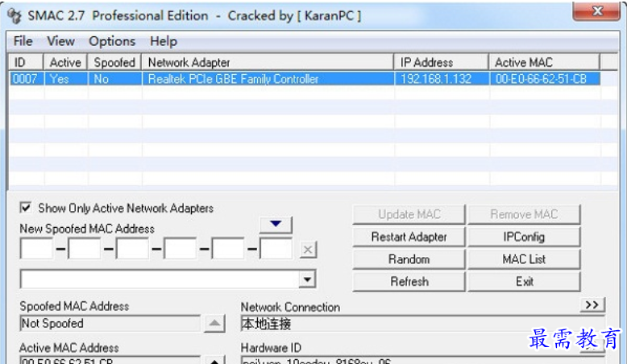Image resolution: width=627 pixels, height=364 pixels.
Task: Focus the fifth MAC octet field
Action: pos(228,249)
